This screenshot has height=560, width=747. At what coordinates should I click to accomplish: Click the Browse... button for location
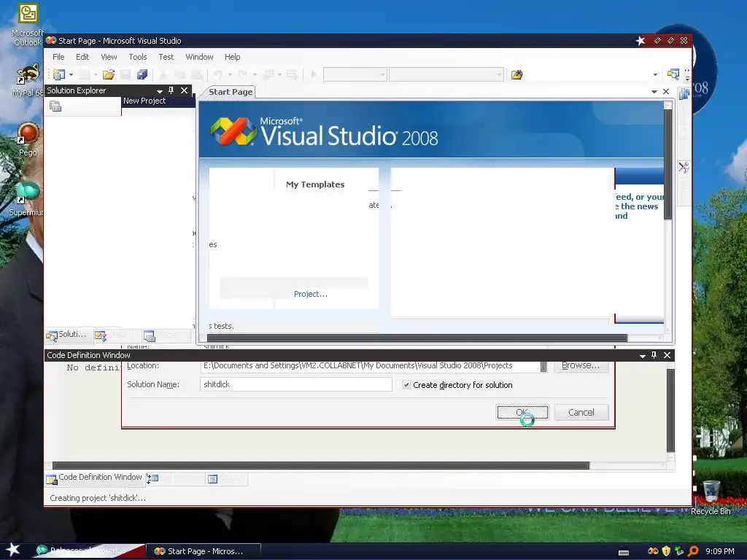[x=581, y=365]
